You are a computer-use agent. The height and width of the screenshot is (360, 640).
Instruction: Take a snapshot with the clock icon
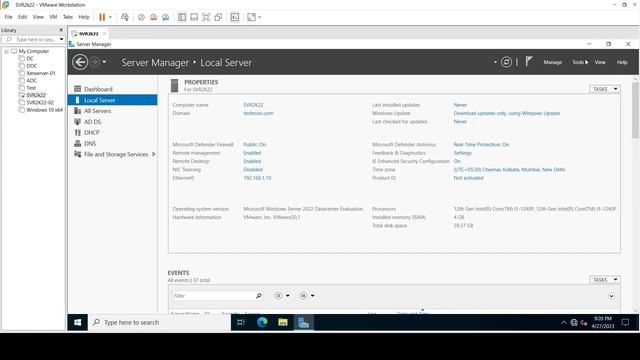pos(141,17)
